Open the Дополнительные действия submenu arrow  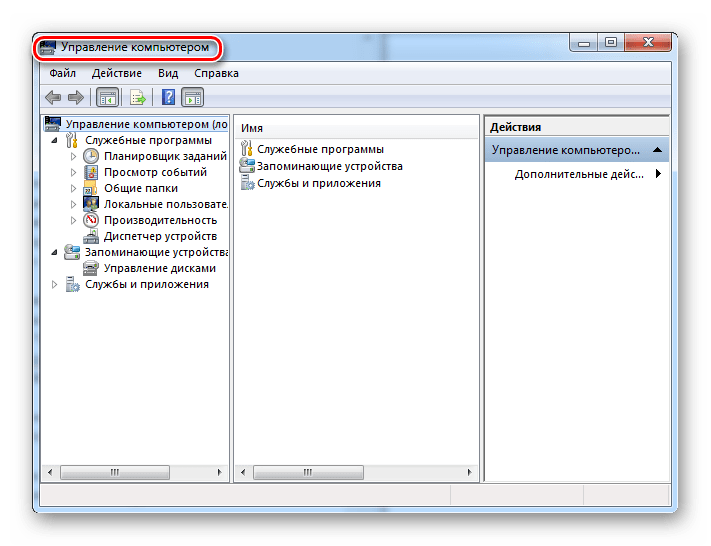(x=658, y=174)
